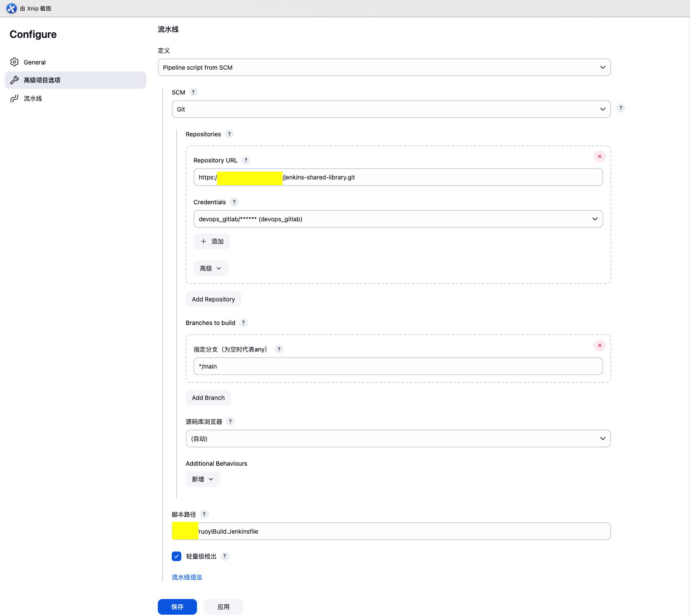The width and height of the screenshot is (690, 616).
Task: Open help for Repository URL
Action: click(x=246, y=160)
